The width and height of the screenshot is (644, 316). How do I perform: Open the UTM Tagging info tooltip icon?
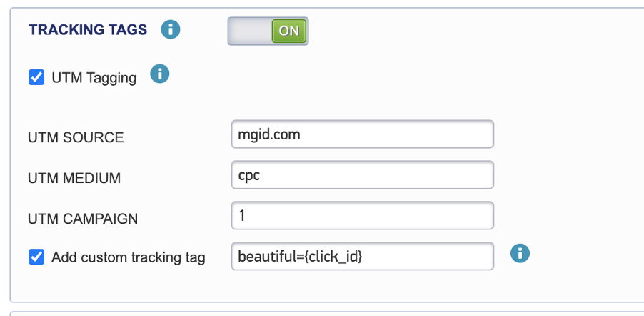[159, 74]
